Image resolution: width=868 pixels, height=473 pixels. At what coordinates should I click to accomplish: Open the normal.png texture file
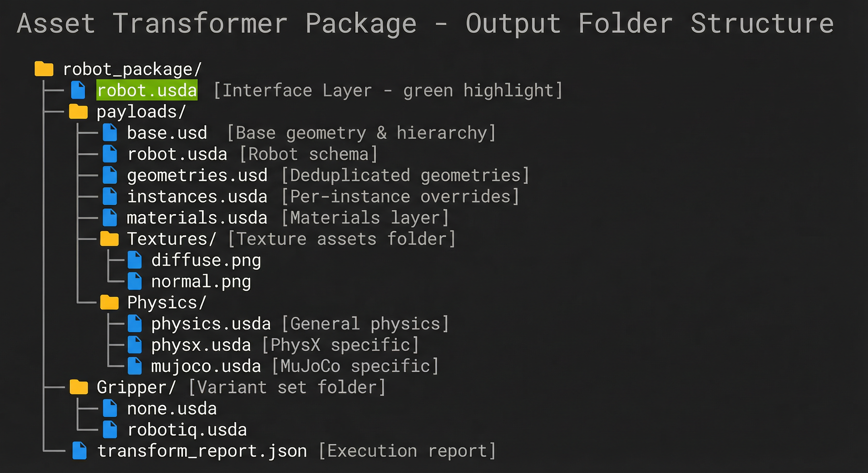click(201, 281)
